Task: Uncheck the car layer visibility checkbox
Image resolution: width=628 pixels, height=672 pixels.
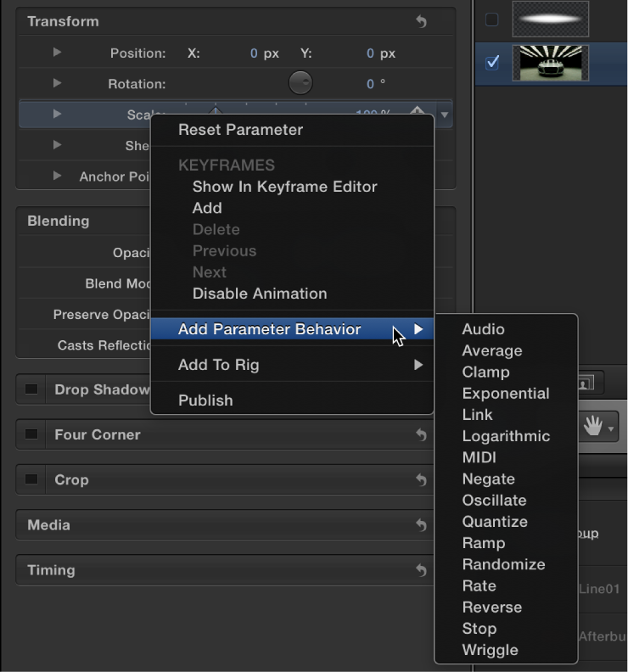Action: tap(491, 63)
